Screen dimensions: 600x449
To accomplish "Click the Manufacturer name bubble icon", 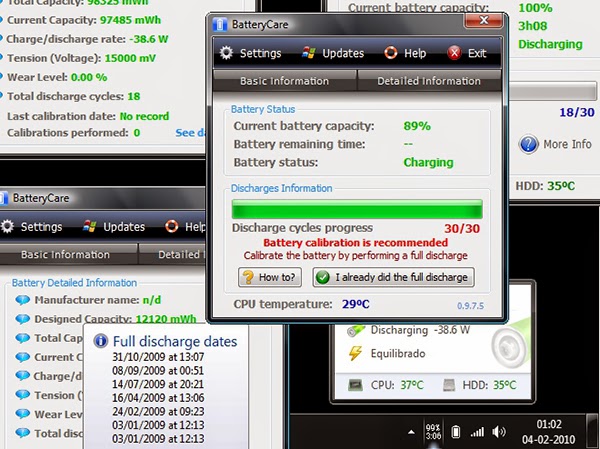I will click(x=23, y=300).
